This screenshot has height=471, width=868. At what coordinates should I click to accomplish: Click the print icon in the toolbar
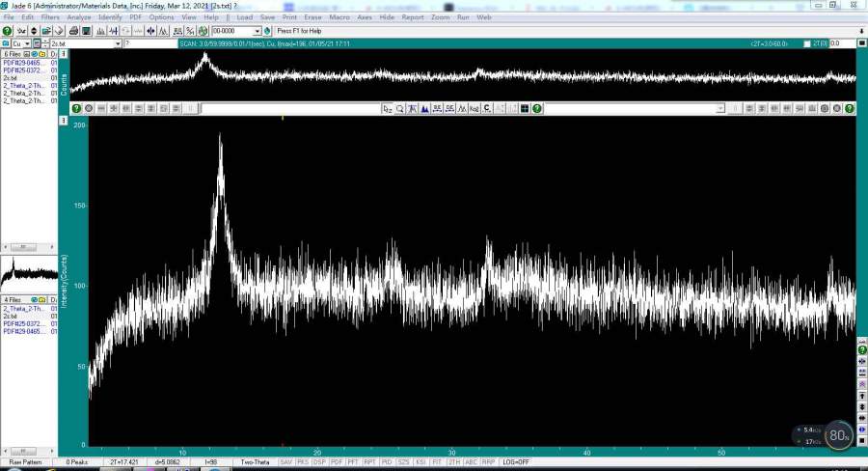(x=73, y=31)
